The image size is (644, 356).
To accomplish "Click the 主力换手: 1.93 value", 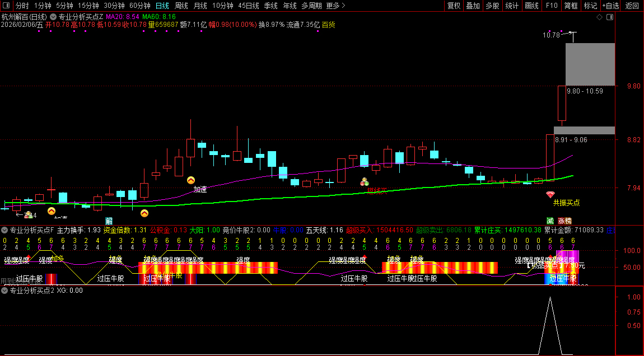I will 79,231.
